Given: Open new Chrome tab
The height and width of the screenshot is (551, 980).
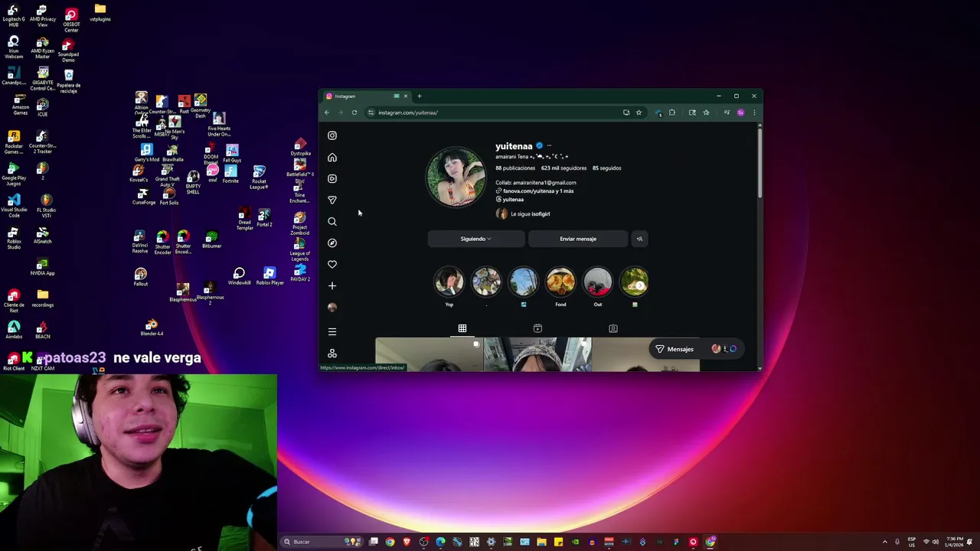Looking at the screenshot, I should pos(420,96).
